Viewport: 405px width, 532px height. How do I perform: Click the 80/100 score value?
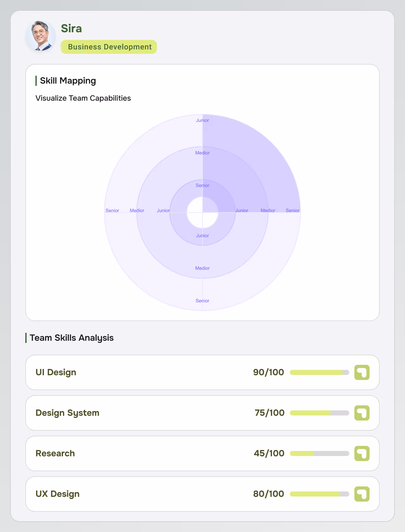pyautogui.click(x=269, y=494)
